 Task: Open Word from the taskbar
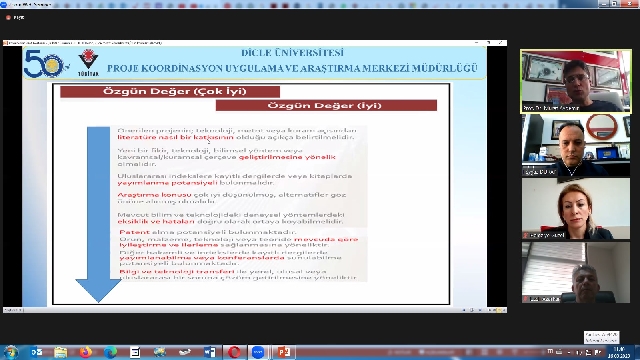209,352
